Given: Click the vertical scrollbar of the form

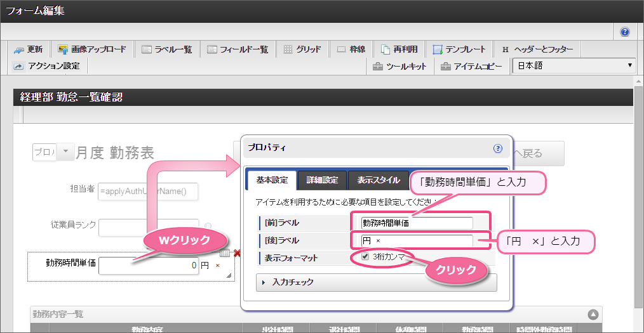Looking at the screenshot, I should pos(638,196).
